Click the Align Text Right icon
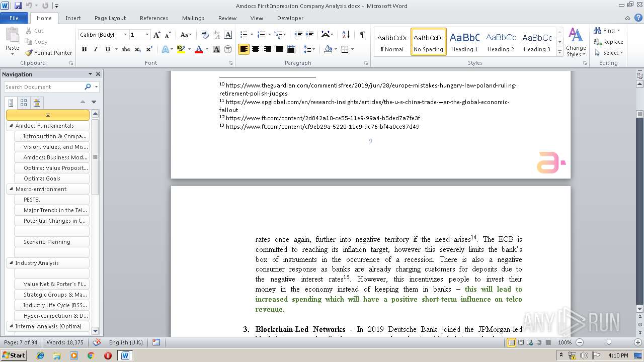The width and height of the screenshot is (644, 362). pos(268,49)
